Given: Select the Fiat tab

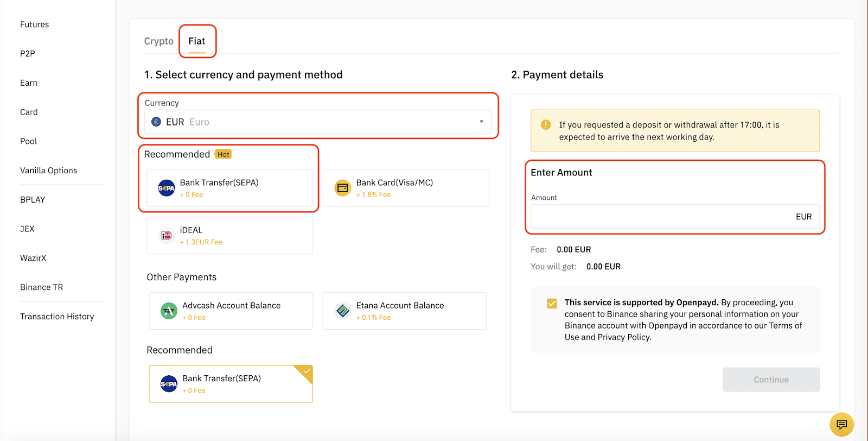Looking at the screenshot, I should tap(197, 41).
